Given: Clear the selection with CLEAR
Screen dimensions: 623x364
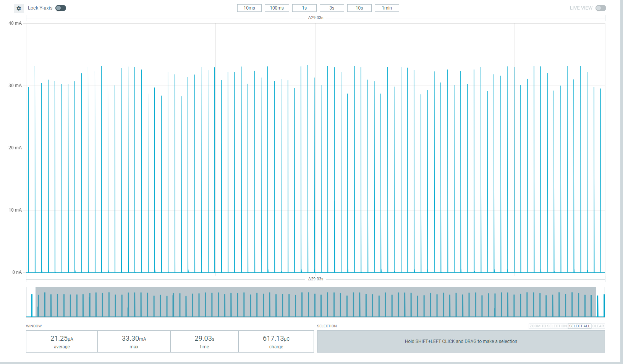Looking at the screenshot, I should pos(598,326).
